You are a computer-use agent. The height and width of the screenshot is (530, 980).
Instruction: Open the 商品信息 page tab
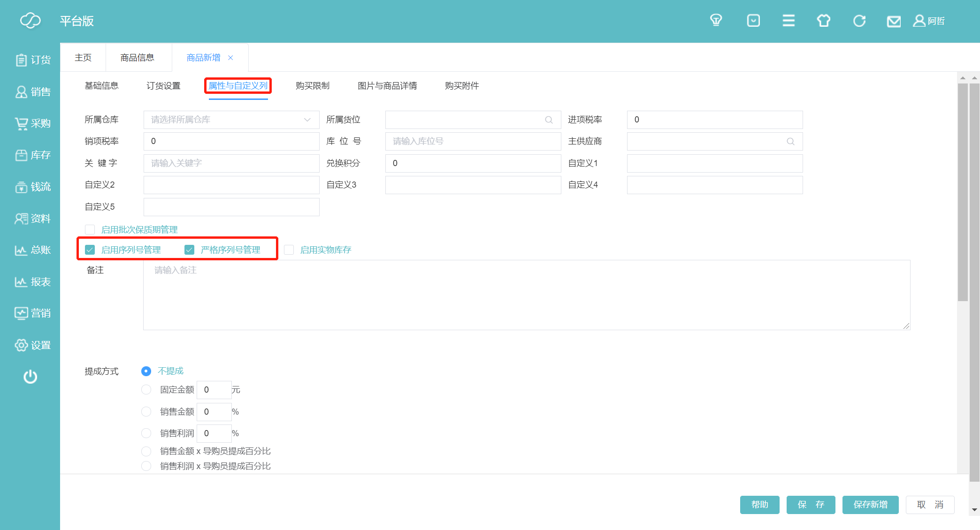coord(137,58)
